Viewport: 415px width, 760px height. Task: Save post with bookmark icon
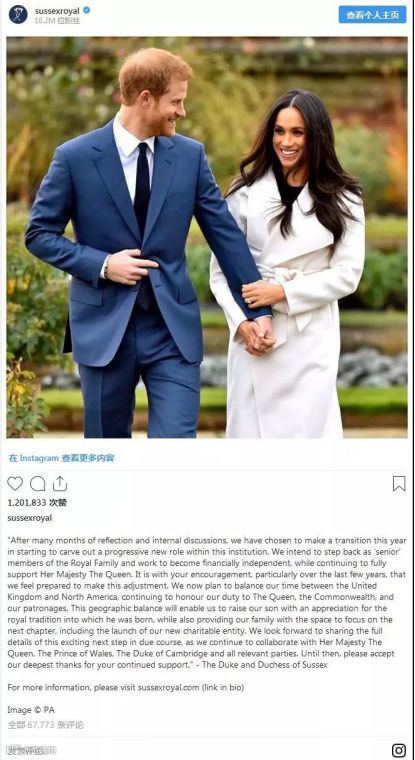pyautogui.click(x=399, y=483)
